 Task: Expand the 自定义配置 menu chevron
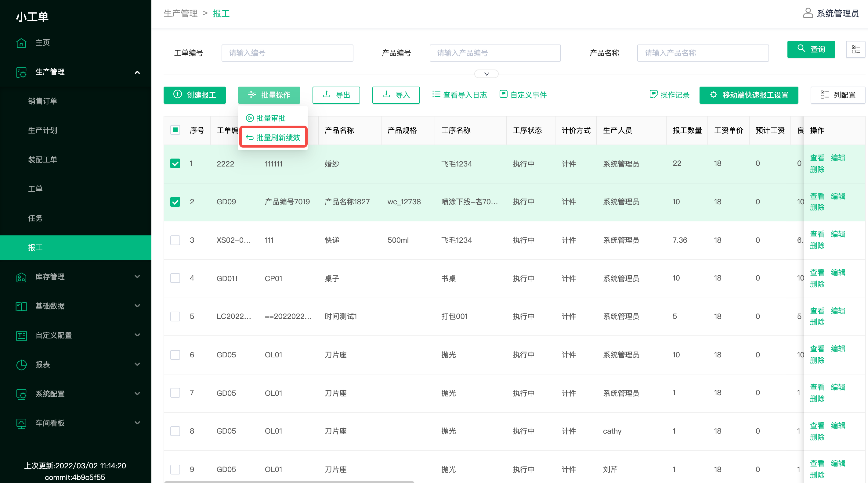tap(137, 335)
